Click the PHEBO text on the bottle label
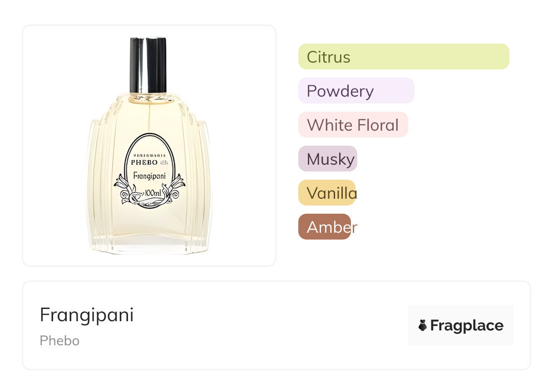 [144, 162]
